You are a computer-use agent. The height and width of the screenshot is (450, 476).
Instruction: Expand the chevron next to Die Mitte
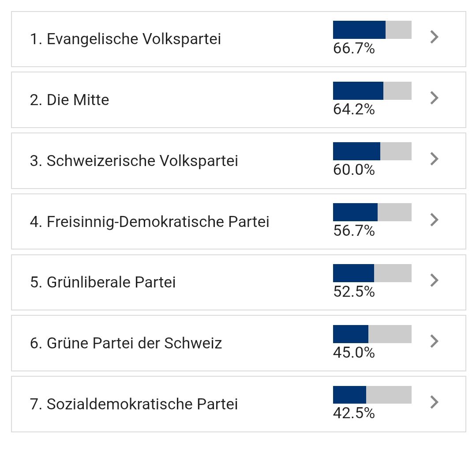pyautogui.click(x=434, y=98)
